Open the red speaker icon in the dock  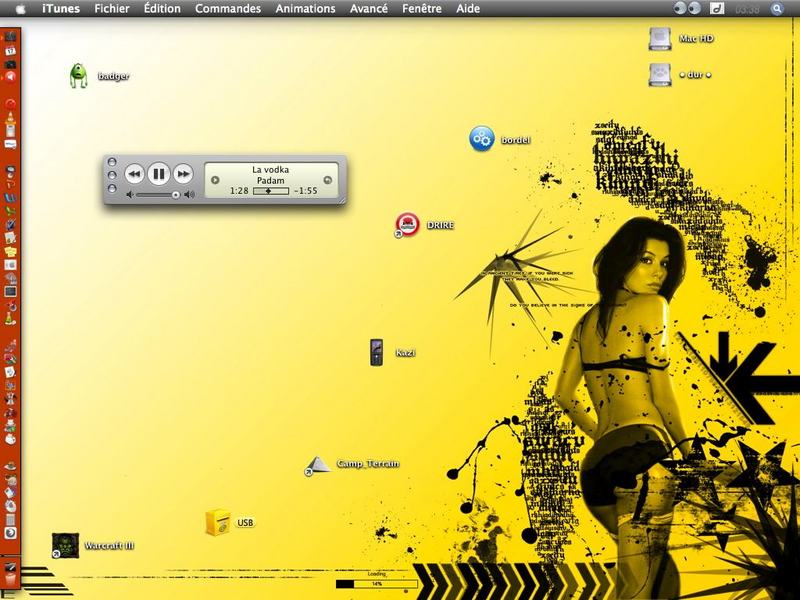pos(10,77)
